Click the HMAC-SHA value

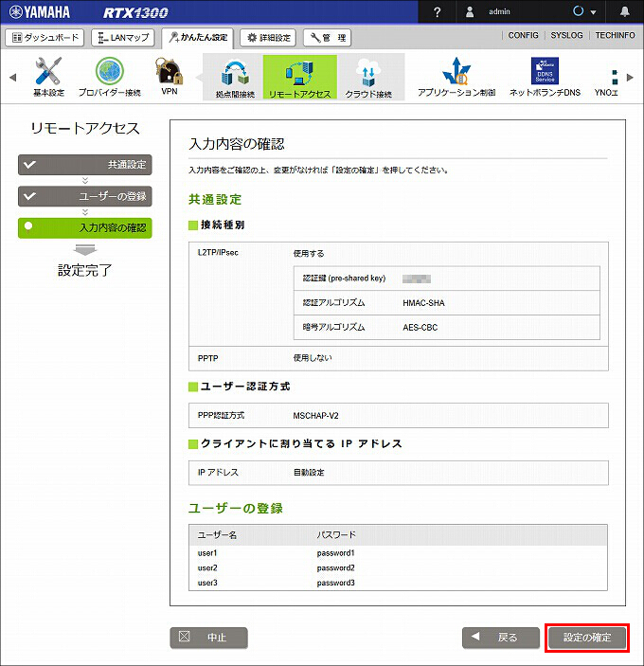423,303
